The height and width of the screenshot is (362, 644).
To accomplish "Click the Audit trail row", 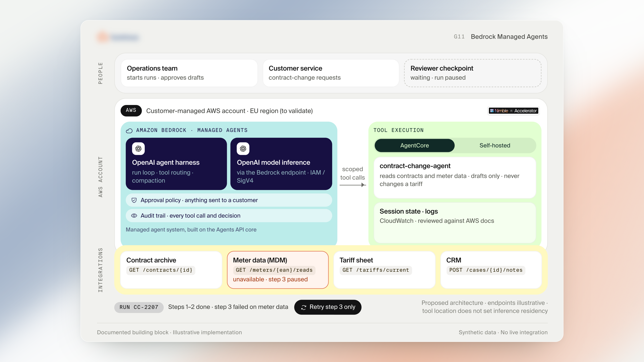I will [x=229, y=216].
